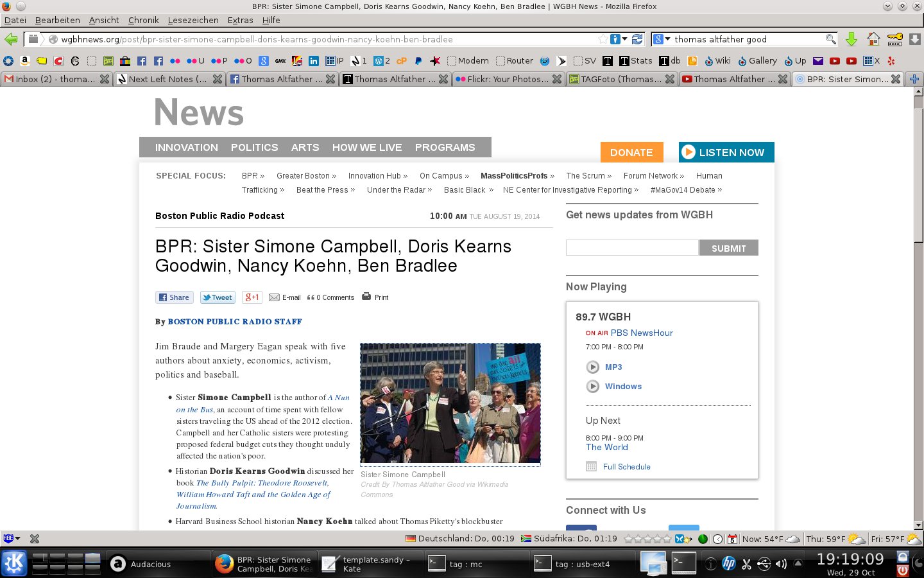Click the HP icon in system tray
The height and width of the screenshot is (578, 924).
(x=729, y=564)
